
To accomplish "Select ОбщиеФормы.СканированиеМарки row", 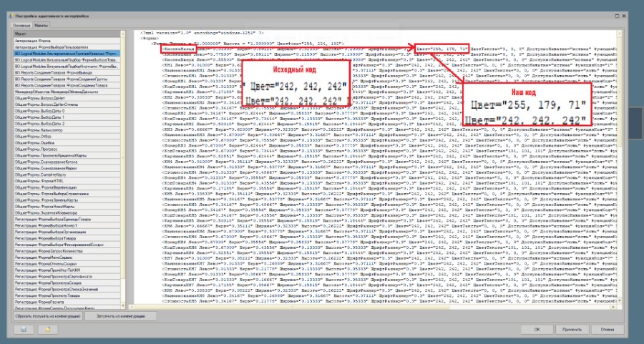I will pos(67,168).
